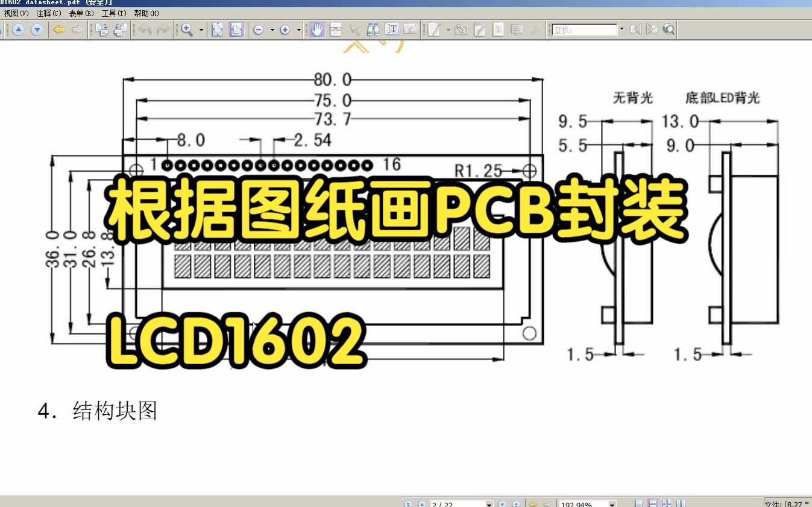
Task: Click into the 查找 search field
Action: tap(585, 30)
